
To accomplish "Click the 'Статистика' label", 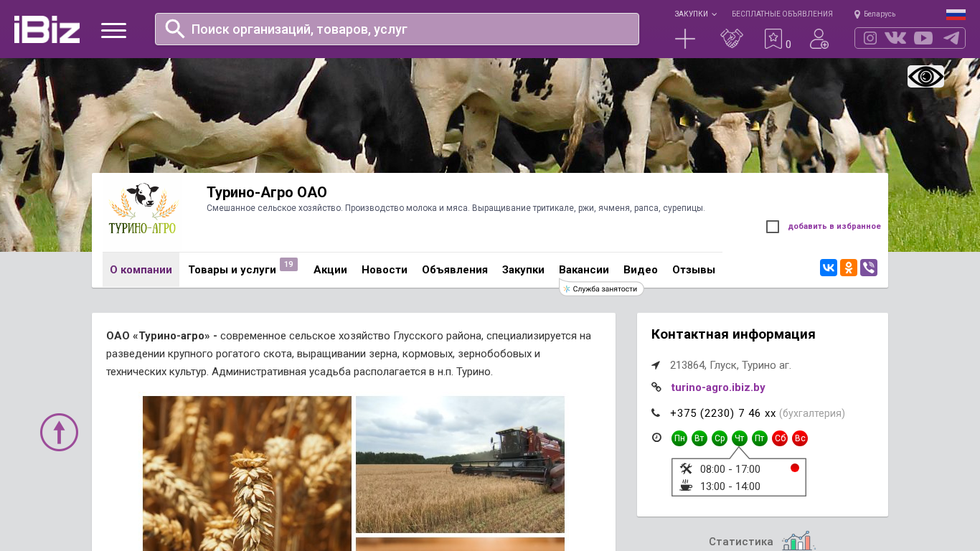I will pos(741,542).
